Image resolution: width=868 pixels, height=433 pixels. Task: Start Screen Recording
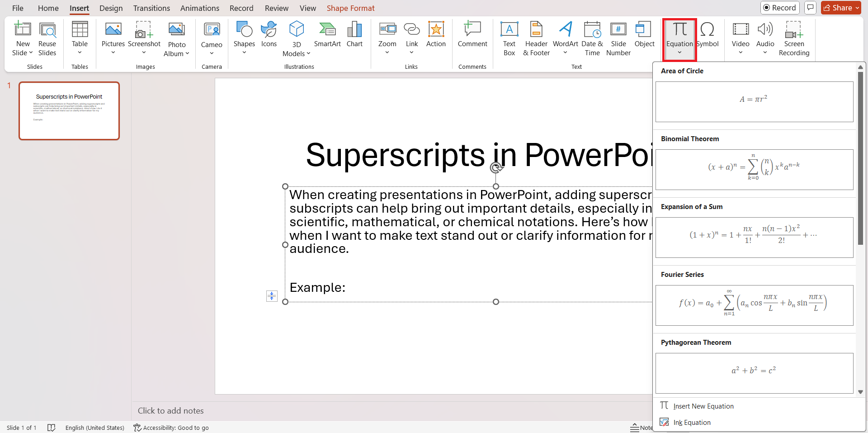pyautogui.click(x=794, y=39)
